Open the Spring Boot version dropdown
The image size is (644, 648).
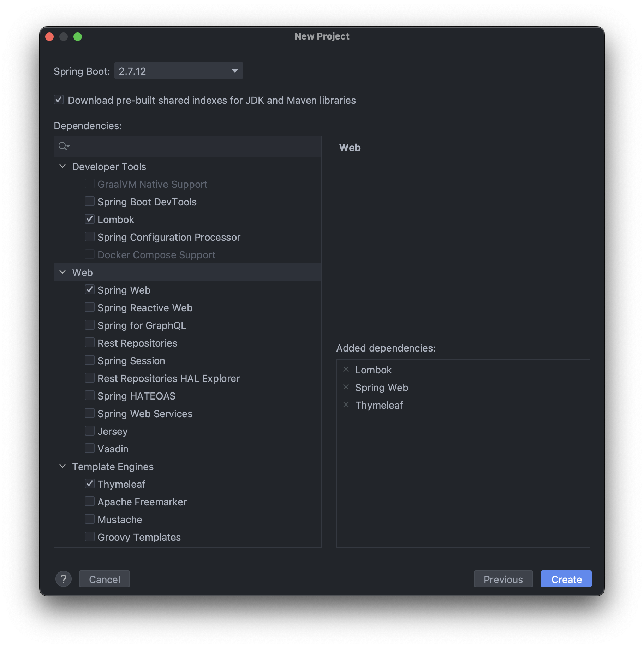tap(179, 71)
